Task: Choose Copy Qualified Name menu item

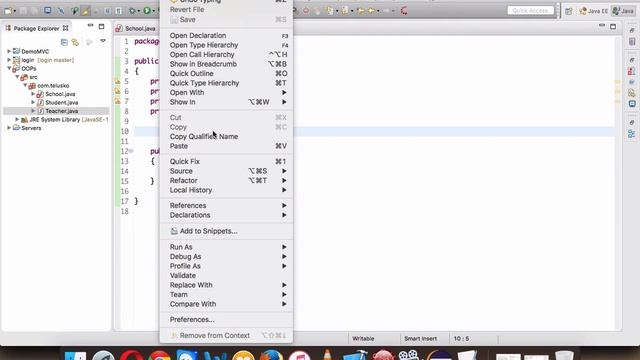Action: tap(226, 136)
